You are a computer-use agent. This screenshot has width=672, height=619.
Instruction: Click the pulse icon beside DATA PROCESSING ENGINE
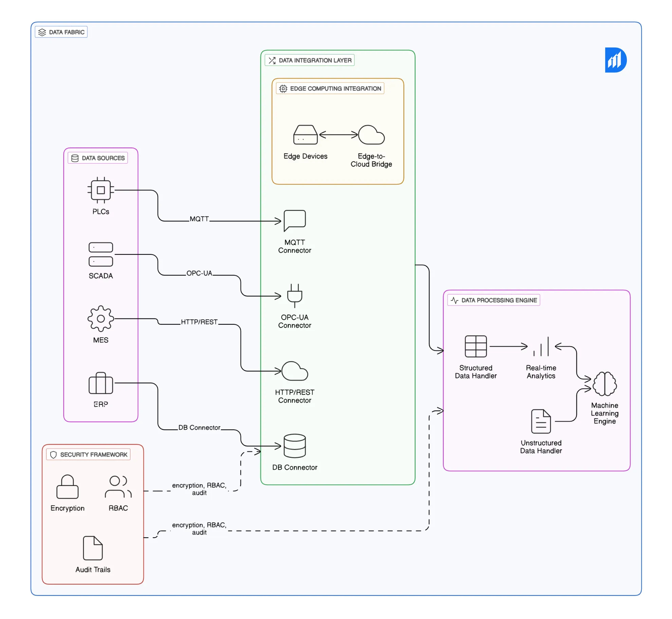[454, 300]
